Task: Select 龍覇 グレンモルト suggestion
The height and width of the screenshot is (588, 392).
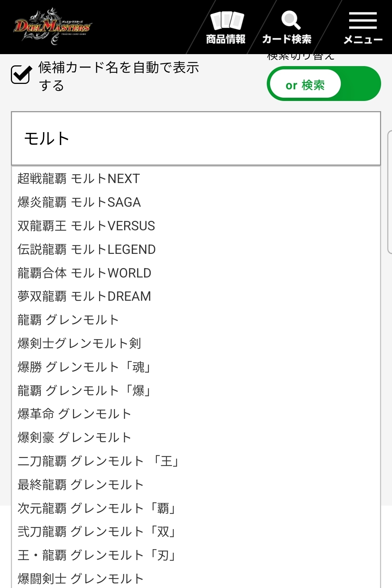Action: pyautogui.click(x=68, y=320)
